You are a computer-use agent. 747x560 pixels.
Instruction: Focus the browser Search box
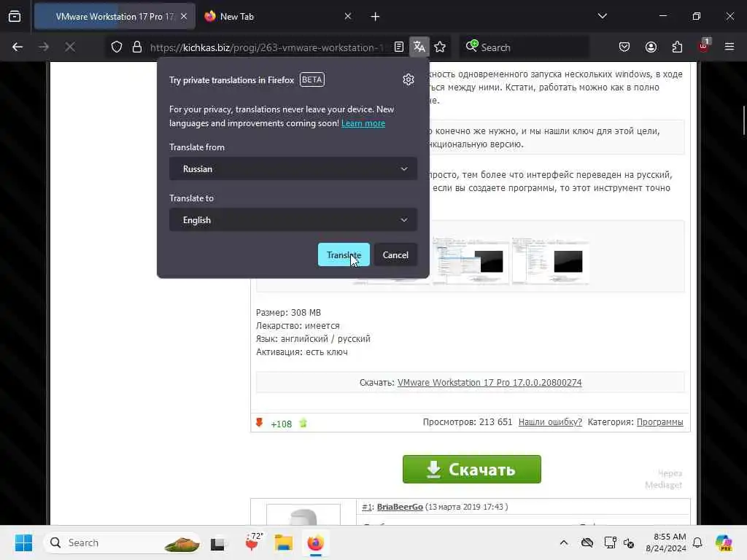(524, 47)
